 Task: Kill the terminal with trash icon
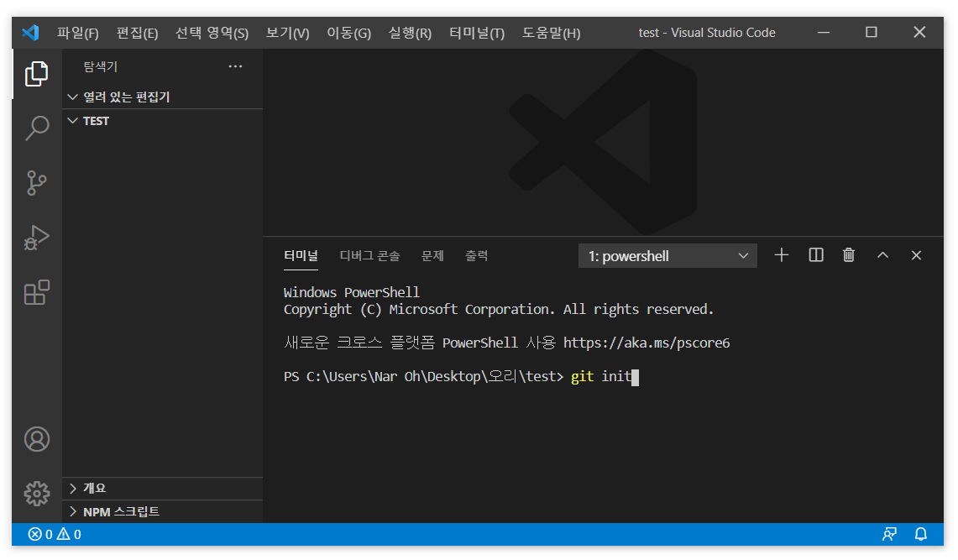click(x=849, y=255)
